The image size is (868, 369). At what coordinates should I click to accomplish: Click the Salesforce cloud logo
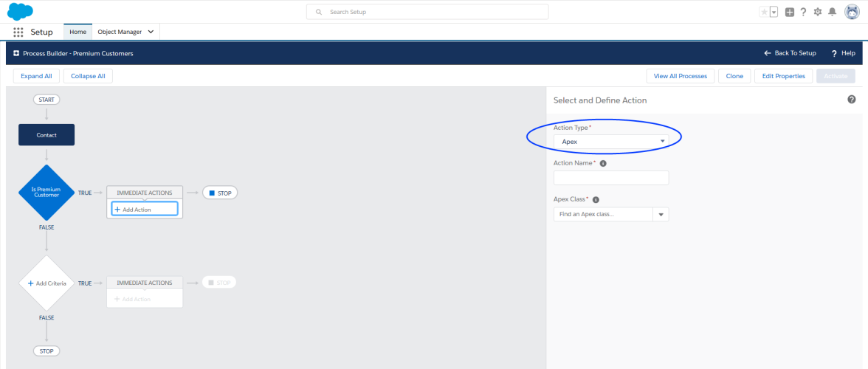[x=20, y=11]
